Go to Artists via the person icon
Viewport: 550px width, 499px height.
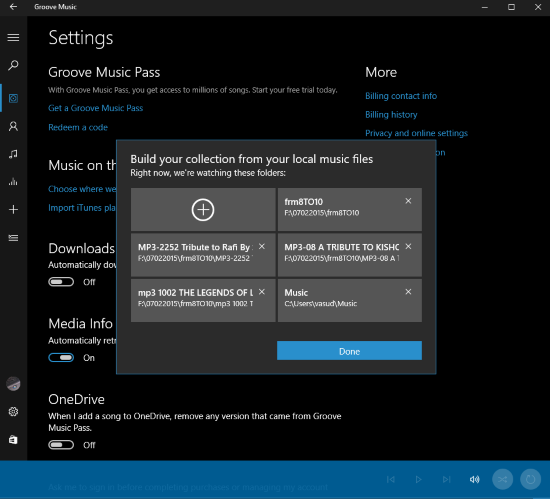click(x=13, y=126)
